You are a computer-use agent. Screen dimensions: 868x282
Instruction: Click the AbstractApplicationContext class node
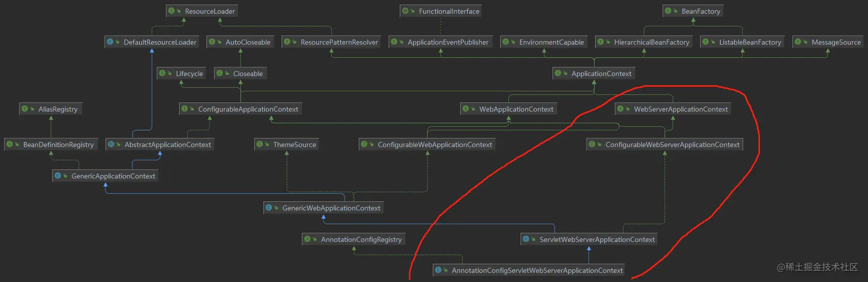click(x=160, y=145)
